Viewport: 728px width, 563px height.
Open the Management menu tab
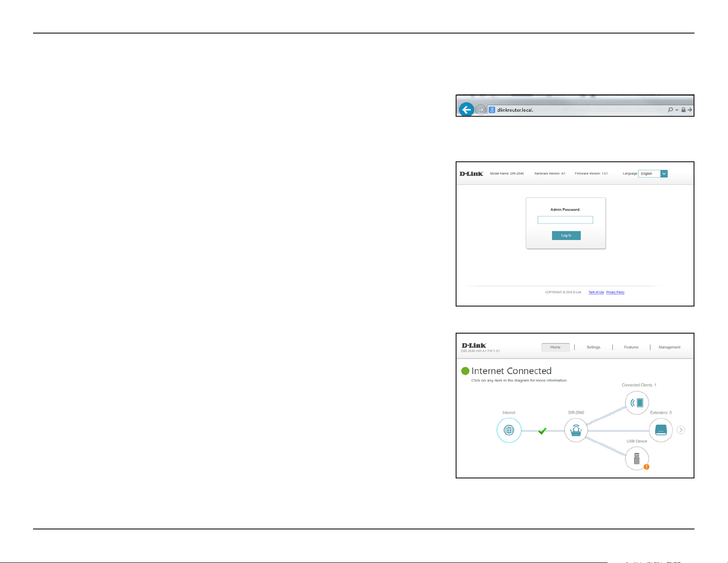[x=670, y=347]
